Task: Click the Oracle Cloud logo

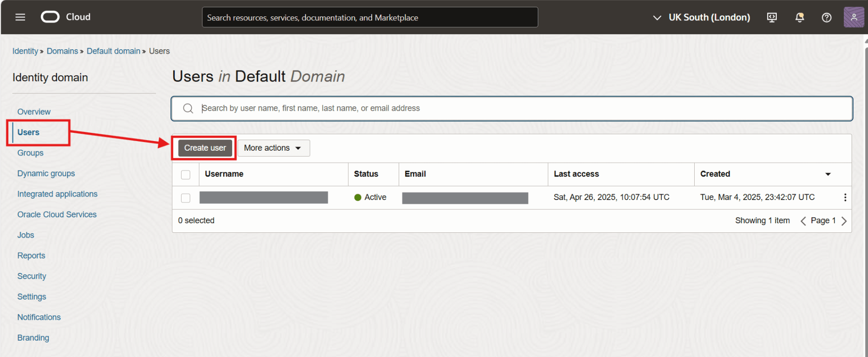Action: click(x=50, y=17)
